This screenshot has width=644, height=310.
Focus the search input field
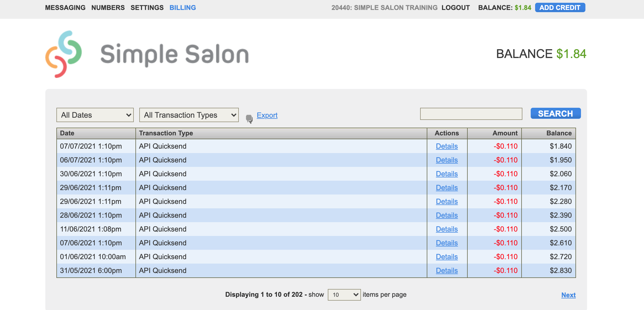pyautogui.click(x=471, y=114)
